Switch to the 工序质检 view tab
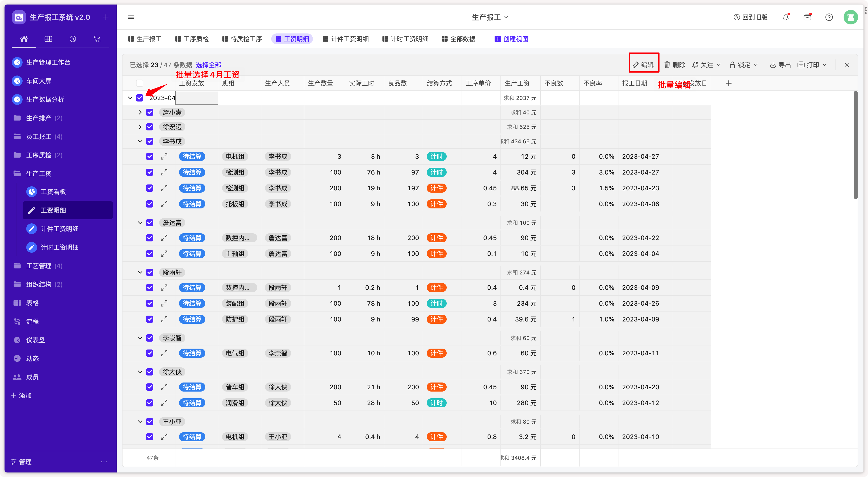Screen dimensions: 868x477 point(192,39)
